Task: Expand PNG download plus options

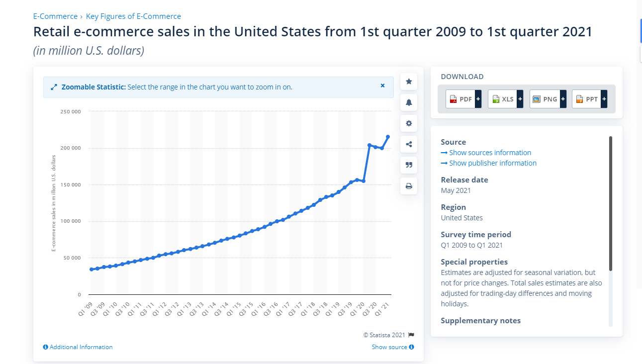Action: pos(563,99)
